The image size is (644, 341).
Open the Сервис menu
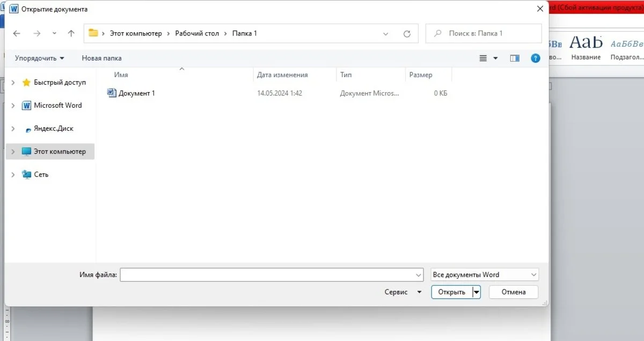(x=403, y=292)
